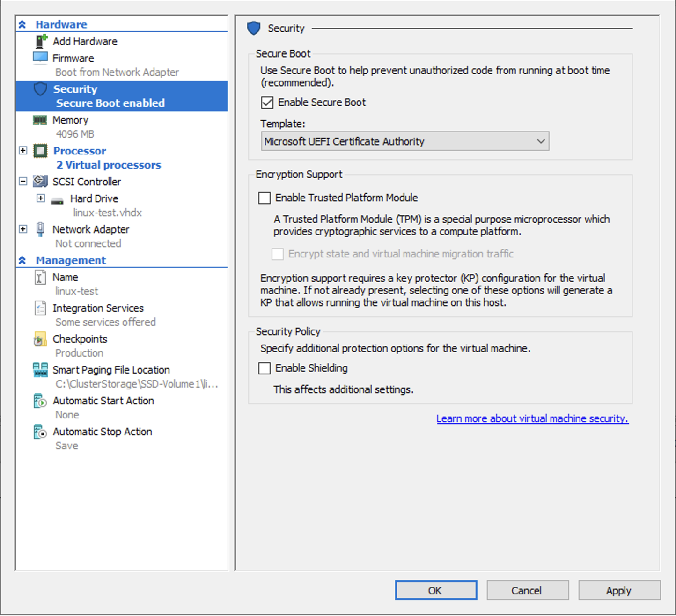Select the Checkpoints icon under Management

coord(40,339)
